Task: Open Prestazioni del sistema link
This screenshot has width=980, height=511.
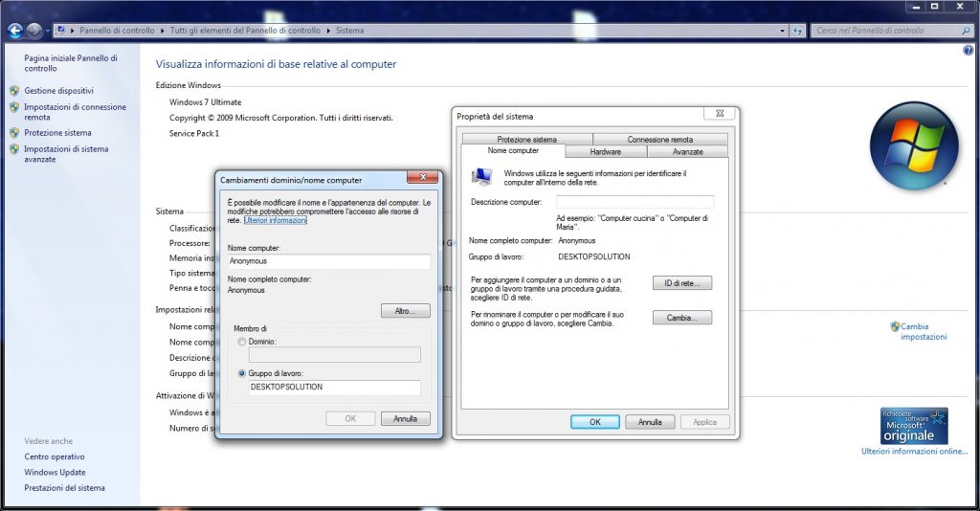Action: click(x=64, y=488)
